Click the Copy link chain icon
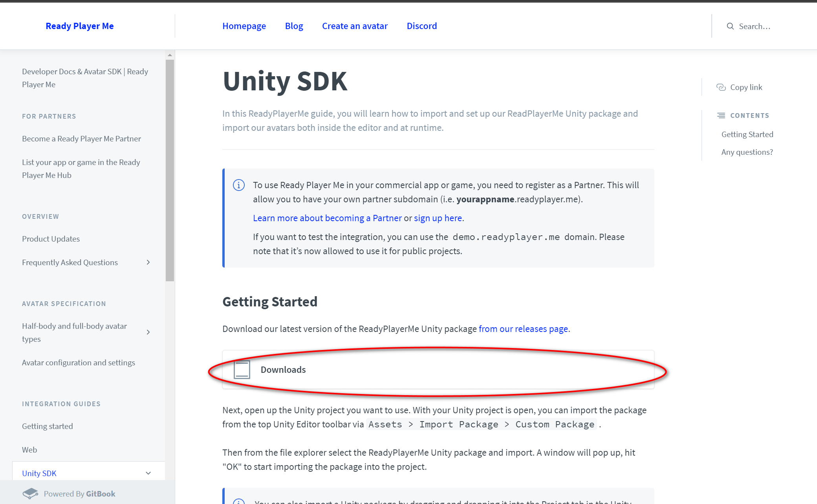Viewport: 817px width, 504px height. point(721,87)
